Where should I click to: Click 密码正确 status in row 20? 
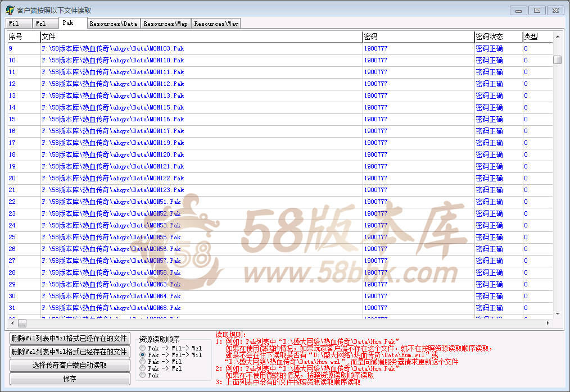(489, 179)
